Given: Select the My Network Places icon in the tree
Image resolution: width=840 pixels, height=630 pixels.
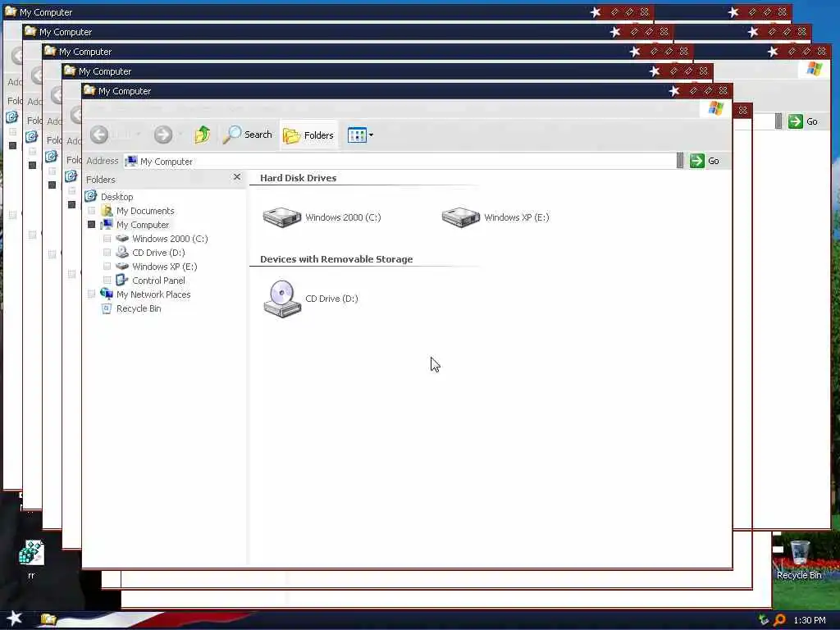Looking at the screenshot, I should [x=107, y=294].
